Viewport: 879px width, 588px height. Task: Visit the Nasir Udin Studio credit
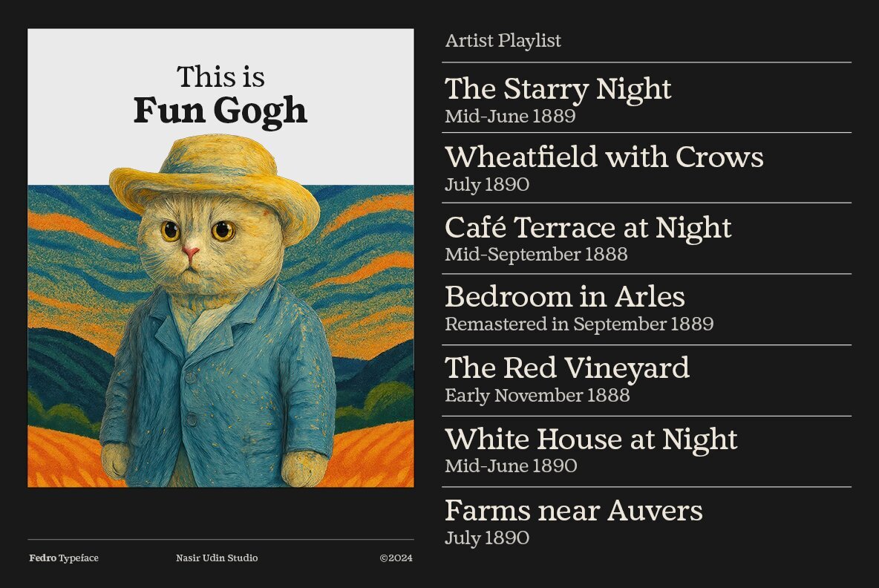(x=217, y=558)
